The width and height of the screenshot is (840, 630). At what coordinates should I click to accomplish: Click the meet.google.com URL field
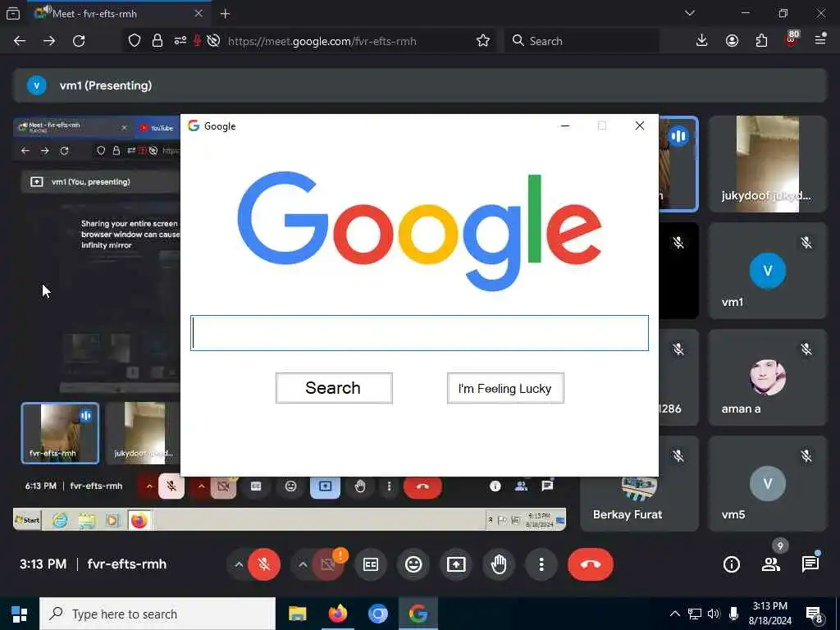point(322,41)
